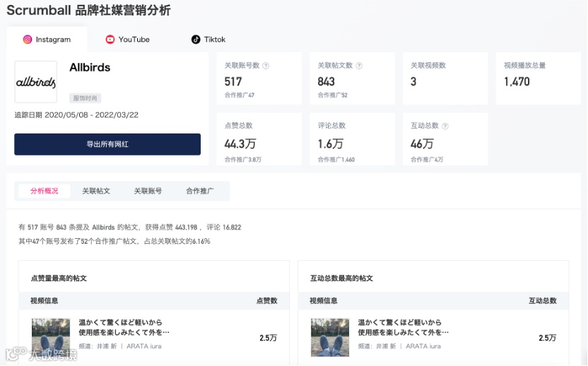Click the 点赞量最高的帖文 panel title
The width and height of the screenshot is (588, 366).
click(x=59, y=278)
